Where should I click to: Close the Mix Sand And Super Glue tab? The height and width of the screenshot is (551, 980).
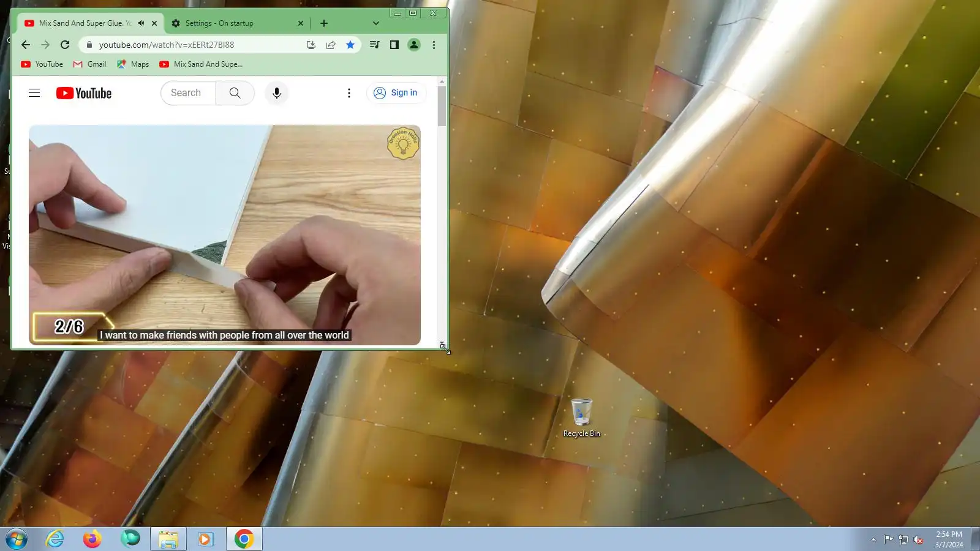pos(154,23)
